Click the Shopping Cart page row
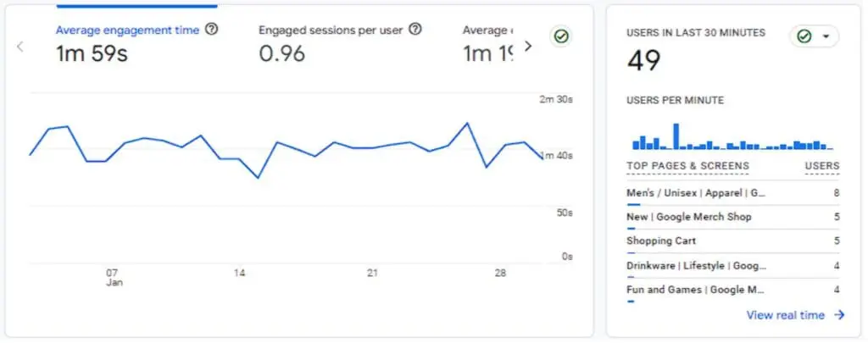 pyautogui.click(x=733, y=241)
